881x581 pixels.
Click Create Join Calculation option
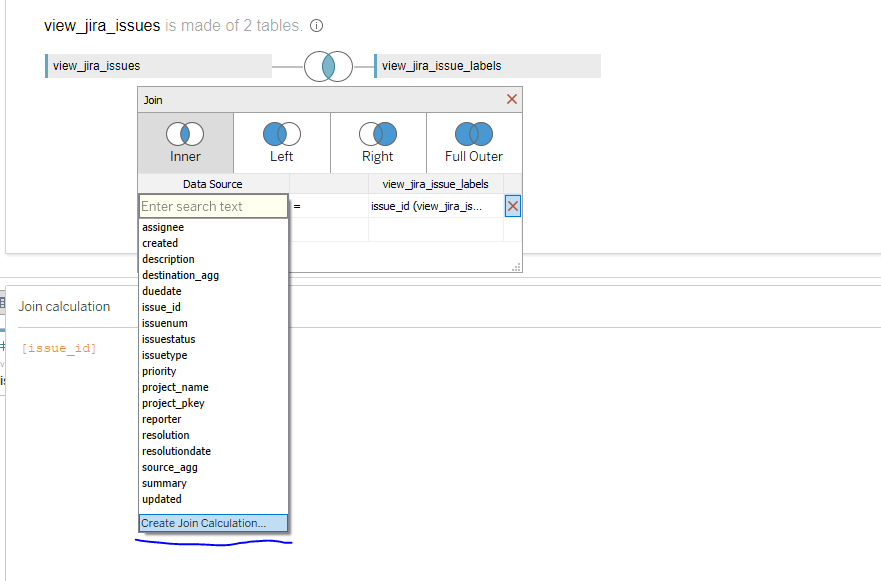[213, 523]
